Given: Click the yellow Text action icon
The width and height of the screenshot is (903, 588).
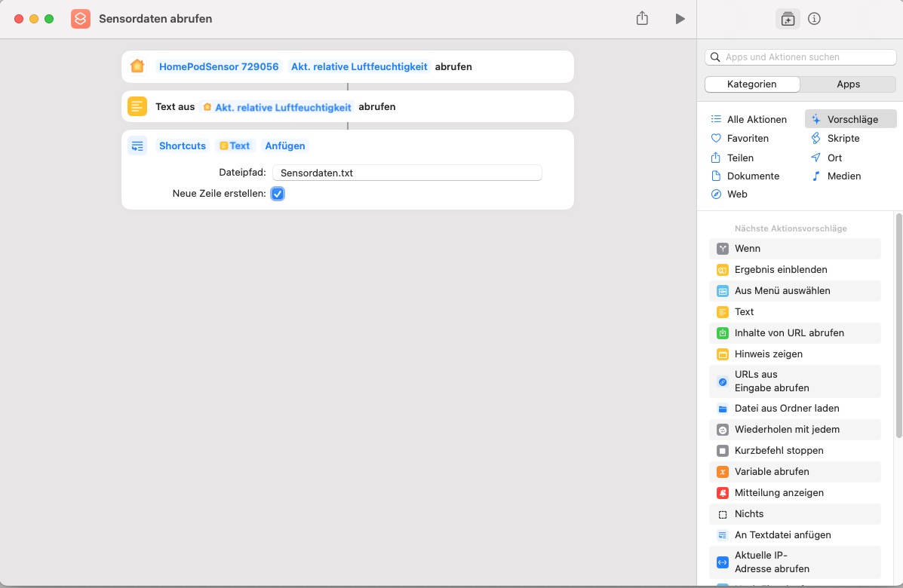Looking at the screenshot, I should 137,106.
